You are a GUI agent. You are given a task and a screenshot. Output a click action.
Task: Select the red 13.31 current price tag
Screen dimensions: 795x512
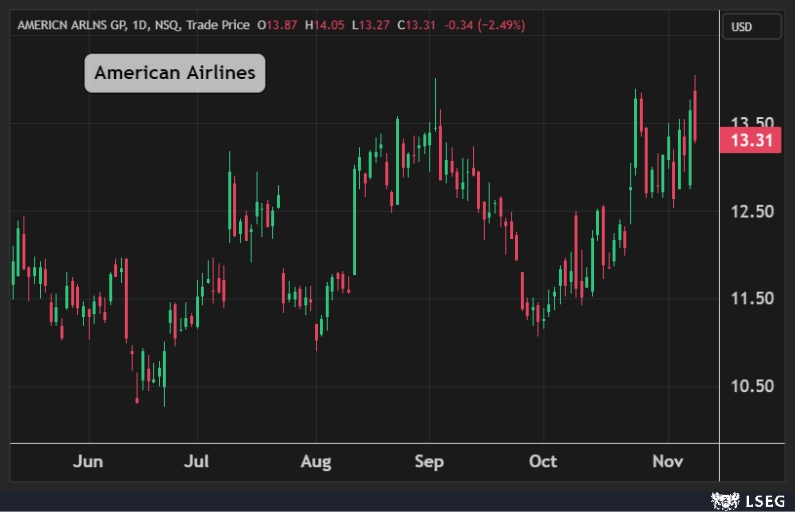pos(750,141)
